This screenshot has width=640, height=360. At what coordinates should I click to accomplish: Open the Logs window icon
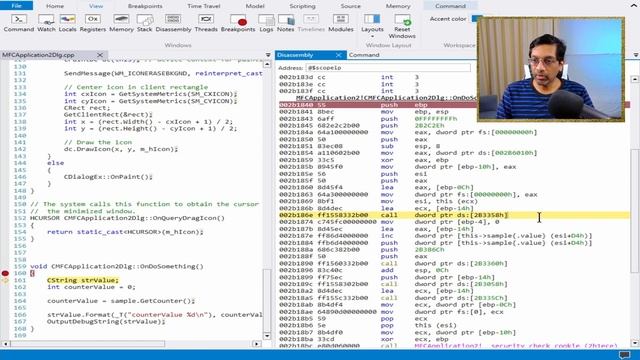click(x=266, y=23)
